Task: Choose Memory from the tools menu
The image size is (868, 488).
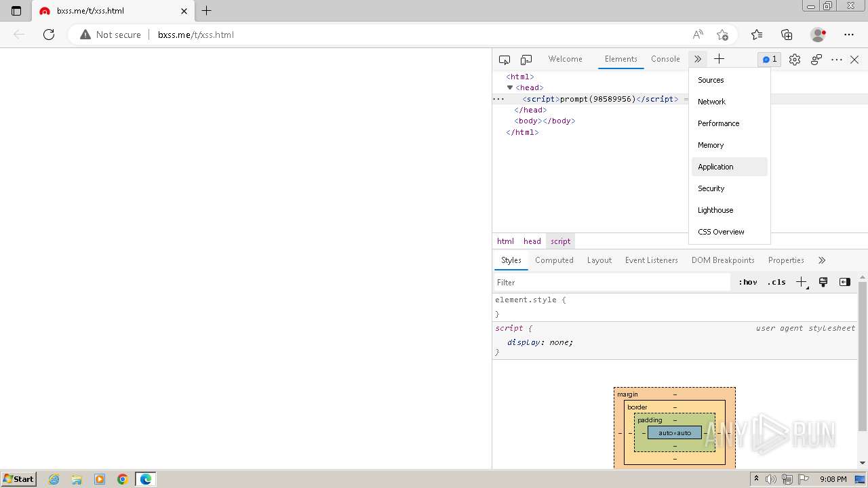Action: pos(730,145)
